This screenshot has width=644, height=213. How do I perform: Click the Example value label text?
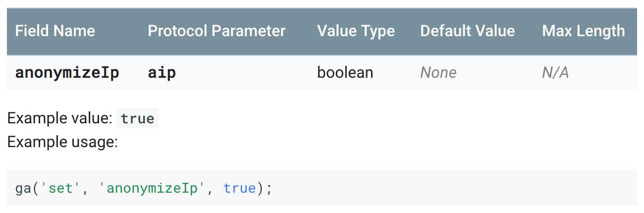click(x=60, y=119)
